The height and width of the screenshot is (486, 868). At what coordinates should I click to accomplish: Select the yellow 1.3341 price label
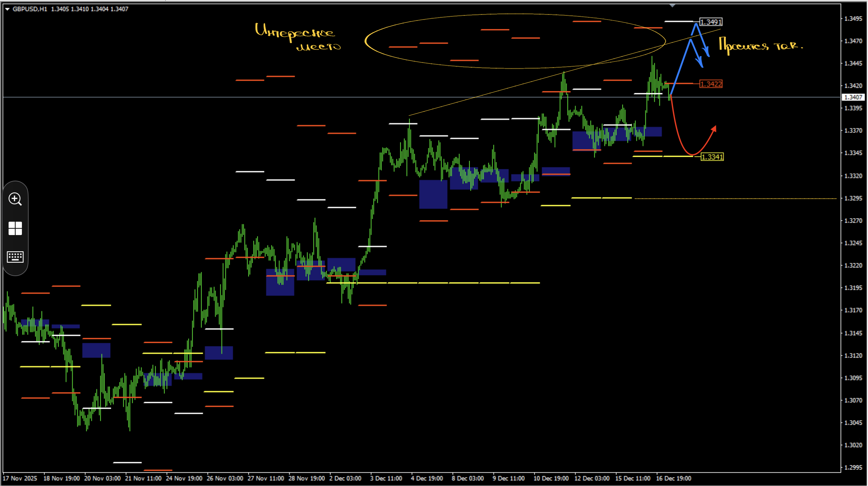click(x=712, y=157)
